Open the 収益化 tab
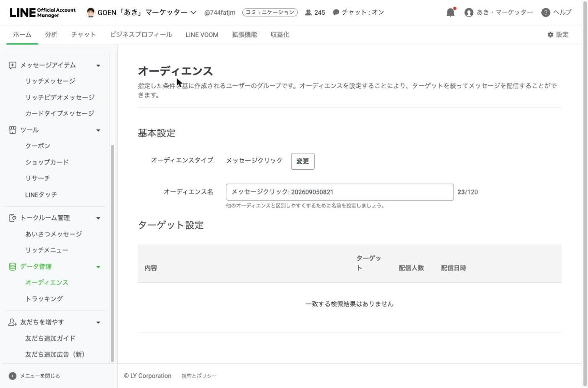Screen dimensions: 588x388 (x=280, y=35)
